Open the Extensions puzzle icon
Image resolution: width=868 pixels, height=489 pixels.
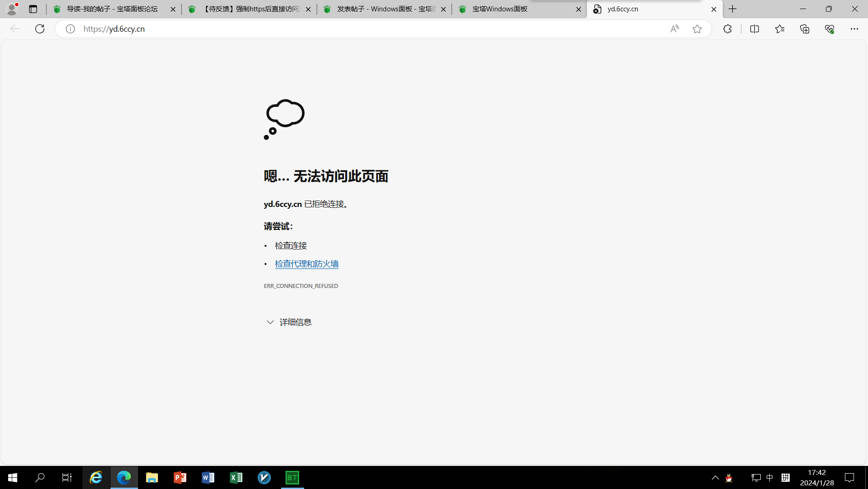tap(727, 29)
